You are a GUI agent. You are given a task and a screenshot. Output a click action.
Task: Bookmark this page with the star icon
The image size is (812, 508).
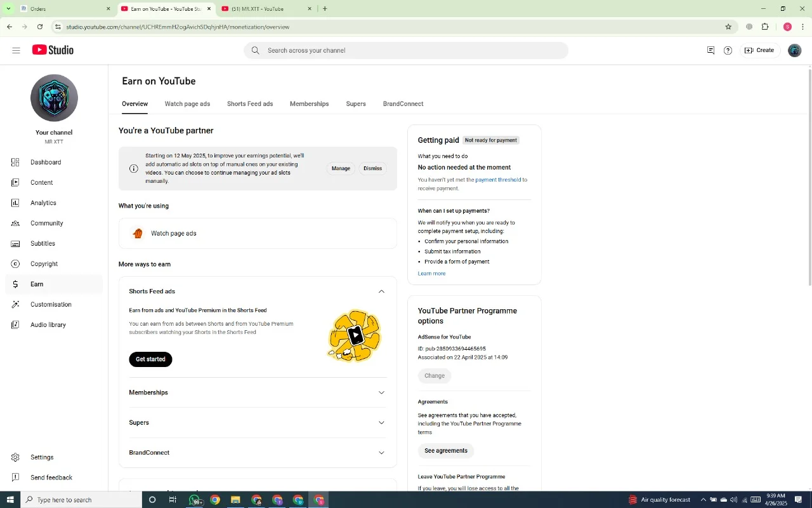tap(728, 27)
